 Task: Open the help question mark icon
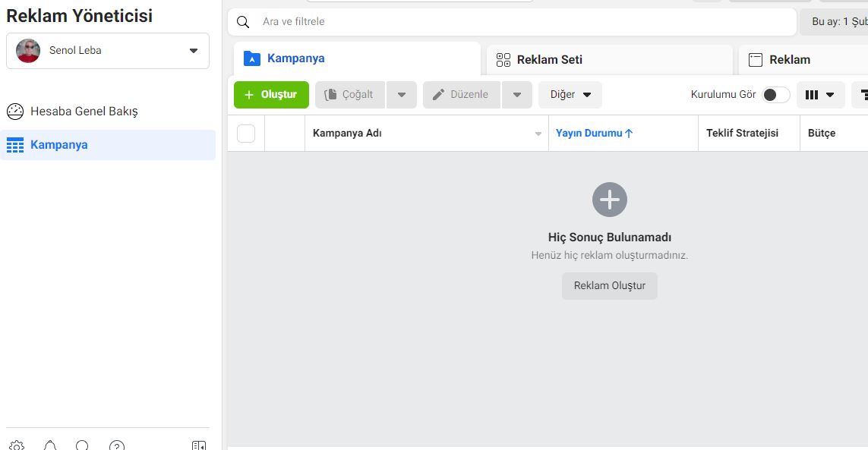[117, 446]
